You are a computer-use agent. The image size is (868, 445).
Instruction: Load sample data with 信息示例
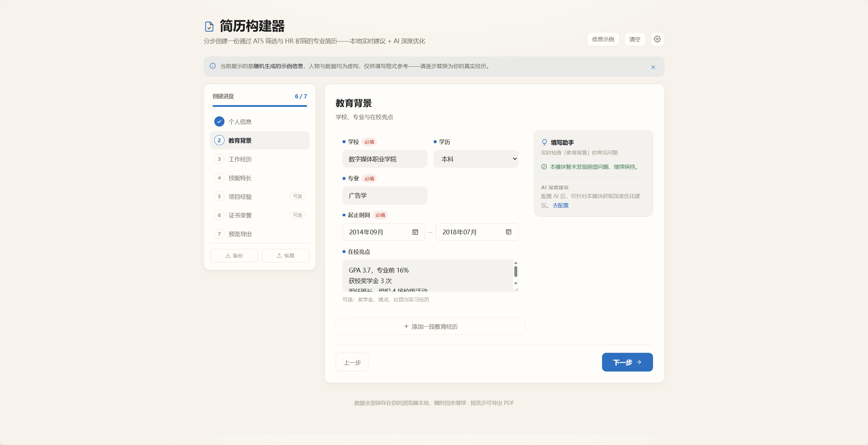click(x=603, y=39)
